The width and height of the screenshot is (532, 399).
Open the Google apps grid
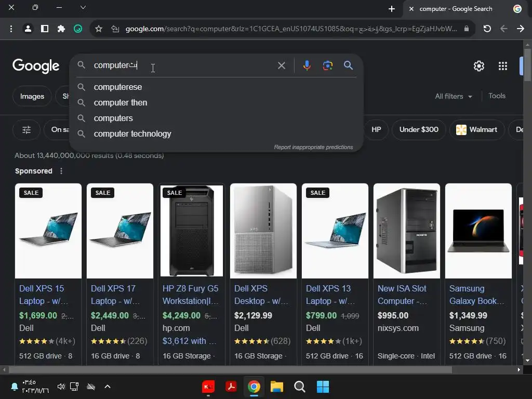point(503,66)
